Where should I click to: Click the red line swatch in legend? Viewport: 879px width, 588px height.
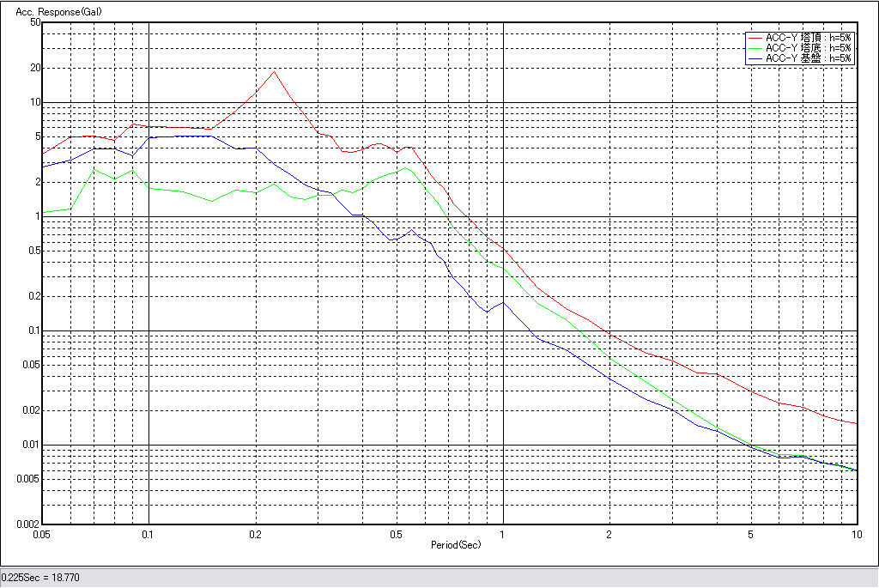[755, 38]
